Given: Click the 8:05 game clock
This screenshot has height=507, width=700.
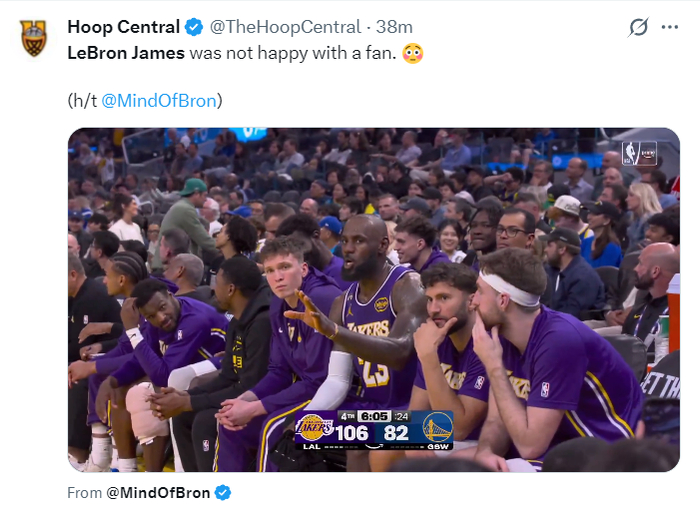Looking at the screenshot, I should pyautogui.click(x=375, y=416).
